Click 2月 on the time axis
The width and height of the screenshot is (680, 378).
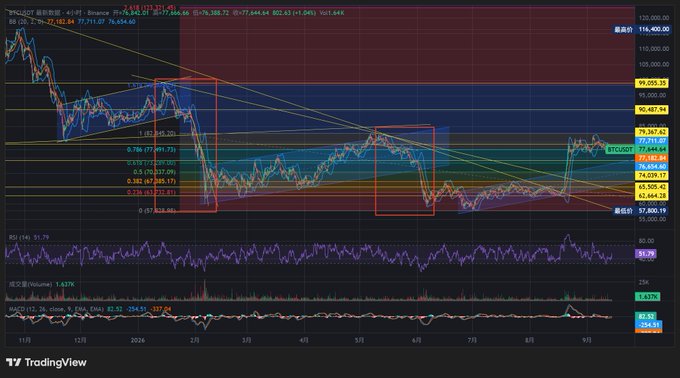tap(195, 340)
